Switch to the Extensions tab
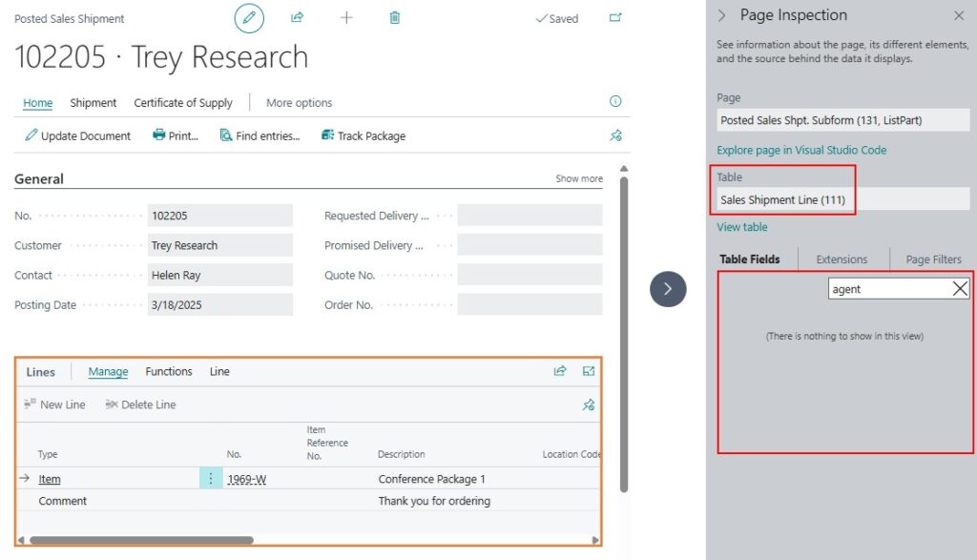The image size is (977, 560). pos(842,259)
